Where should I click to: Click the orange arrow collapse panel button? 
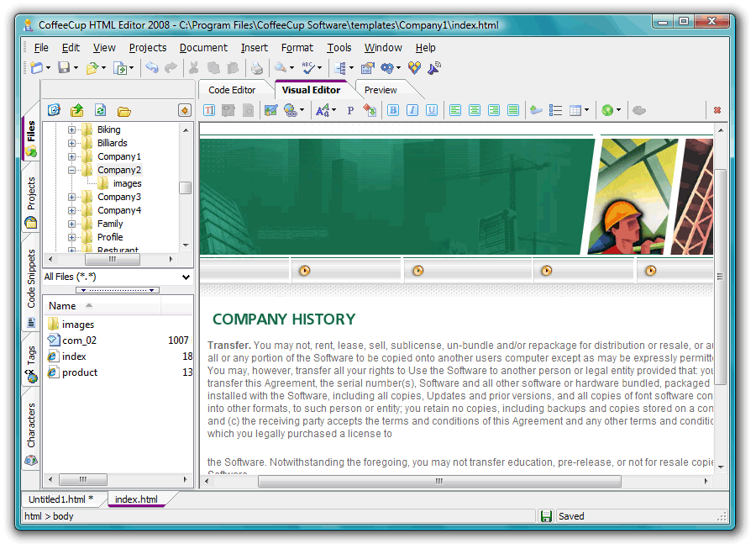click(185, 110)
